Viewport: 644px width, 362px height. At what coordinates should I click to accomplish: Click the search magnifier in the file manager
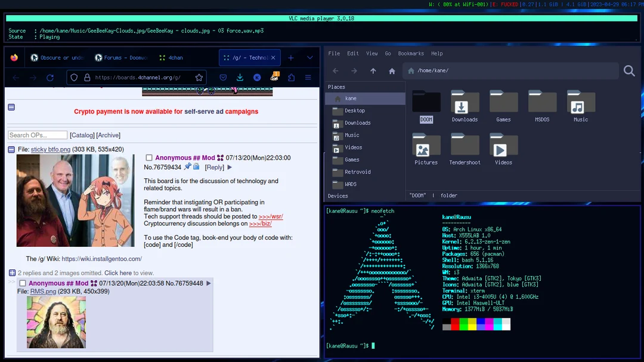pyautogui.click(x=629, y=70)
